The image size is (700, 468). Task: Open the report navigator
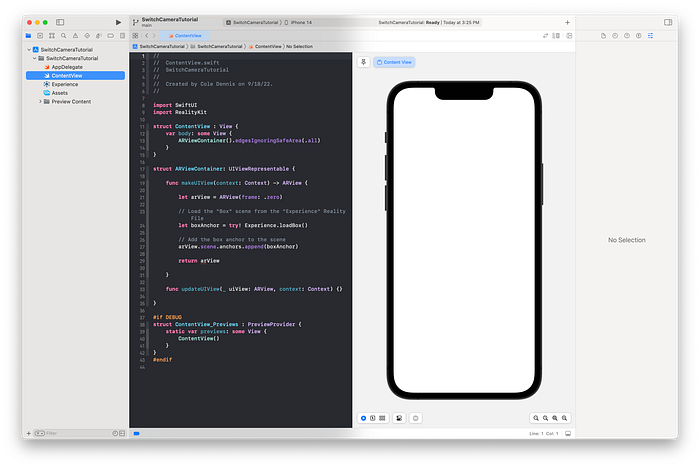tap(122, 36)
